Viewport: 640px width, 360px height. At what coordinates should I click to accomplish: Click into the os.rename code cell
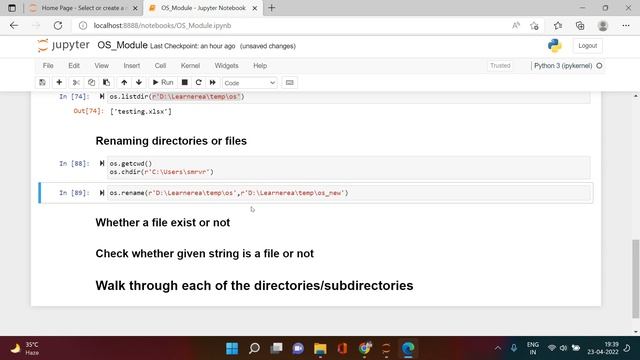(349, 193)
